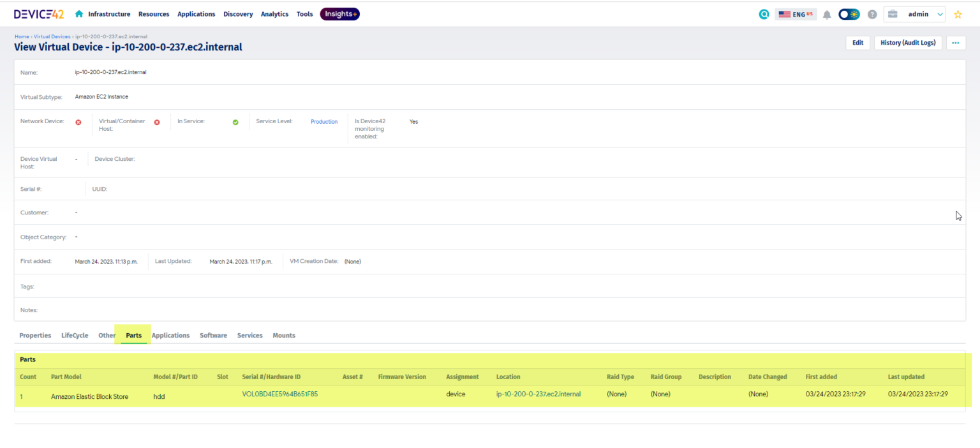
Task: Open help using the question mark icon
Action: click(x=872, y=13)
